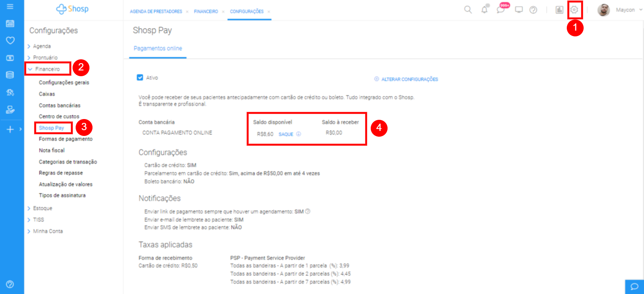Open the help circle icon at sidebar bottom
Screen dimensions: 644x294
pyautogui.click(x=10, y=284)
